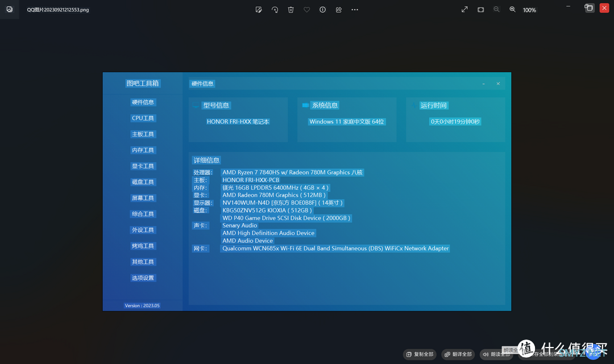Mark the image as favorite with heart icon
Viewport: 614px width, 364px height.
click(x=306, y=10)
